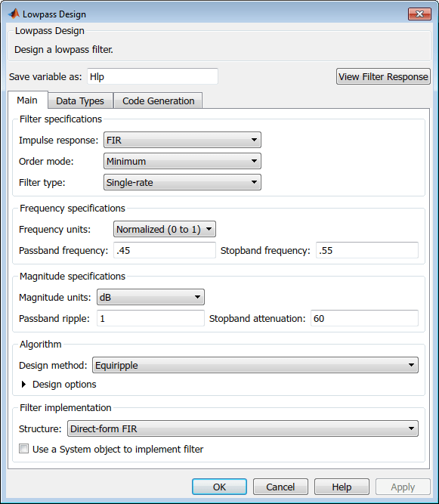Click the Stopband frequency field
439x504 pixels.
(367, 250)
